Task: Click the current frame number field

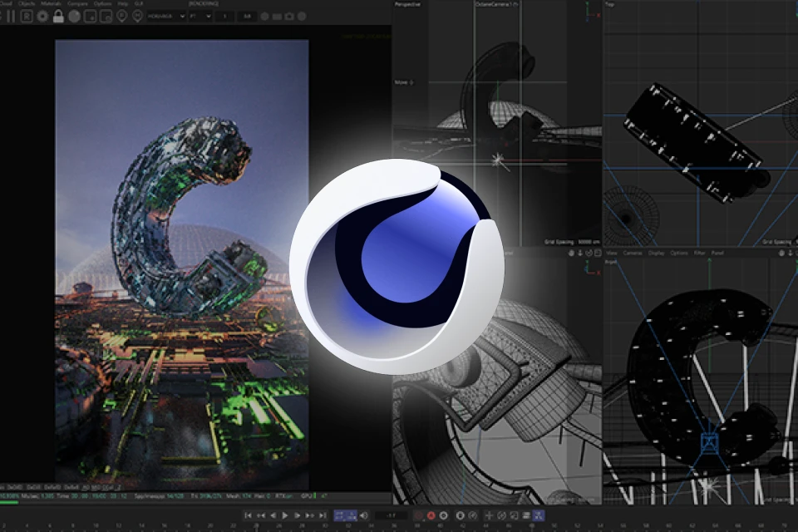Action: pos(391,515)
